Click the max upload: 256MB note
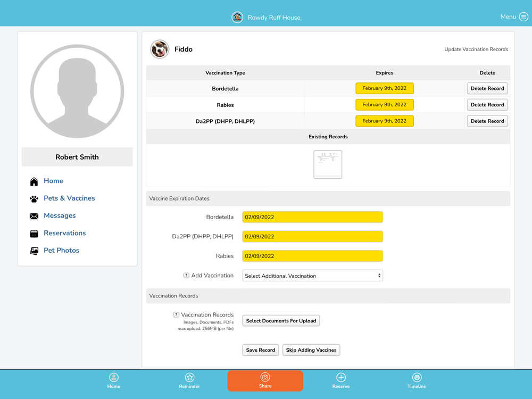The width and height of the screenshot is (532, 399). point(205,328)
